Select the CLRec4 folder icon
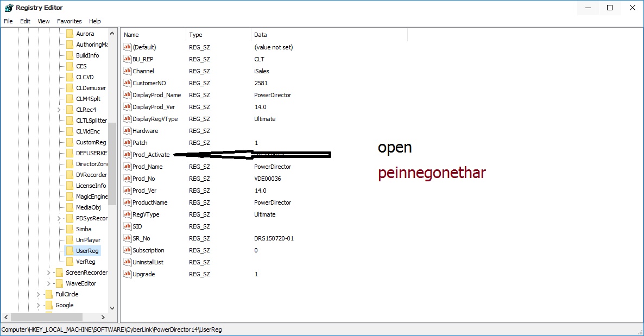The height and width of the screenshot is (336, 644). (70, 110)
